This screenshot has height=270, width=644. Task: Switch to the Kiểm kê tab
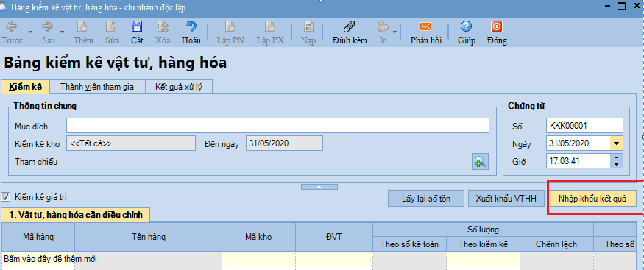[x=26, y=87]
